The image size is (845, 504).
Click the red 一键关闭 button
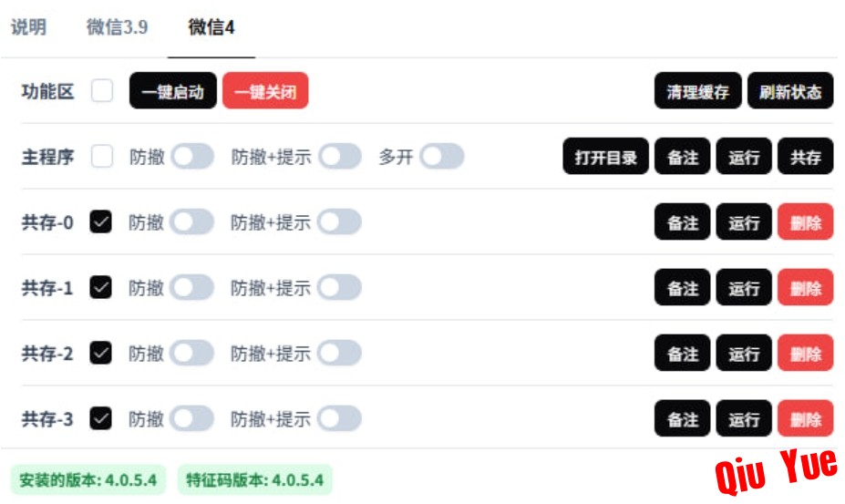265,90
